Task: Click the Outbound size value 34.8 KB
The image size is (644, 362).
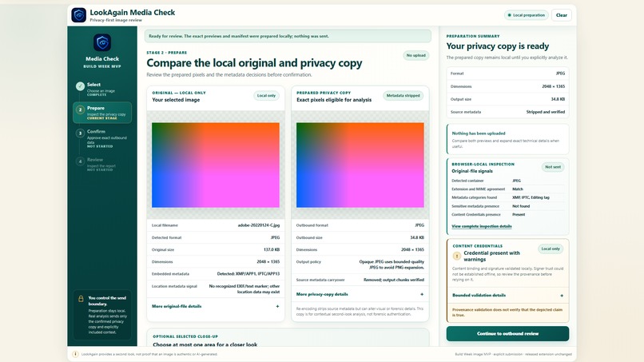Action: coord(417,237)
